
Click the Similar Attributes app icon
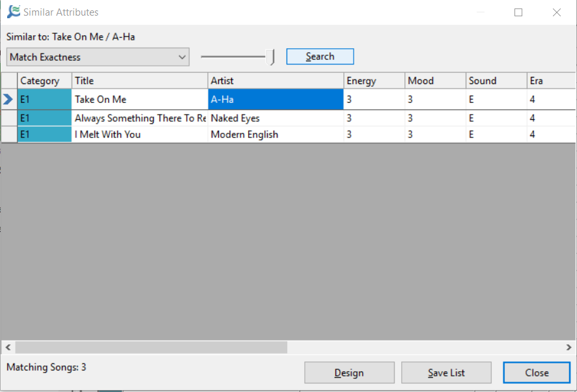click(x=14, y=12)
